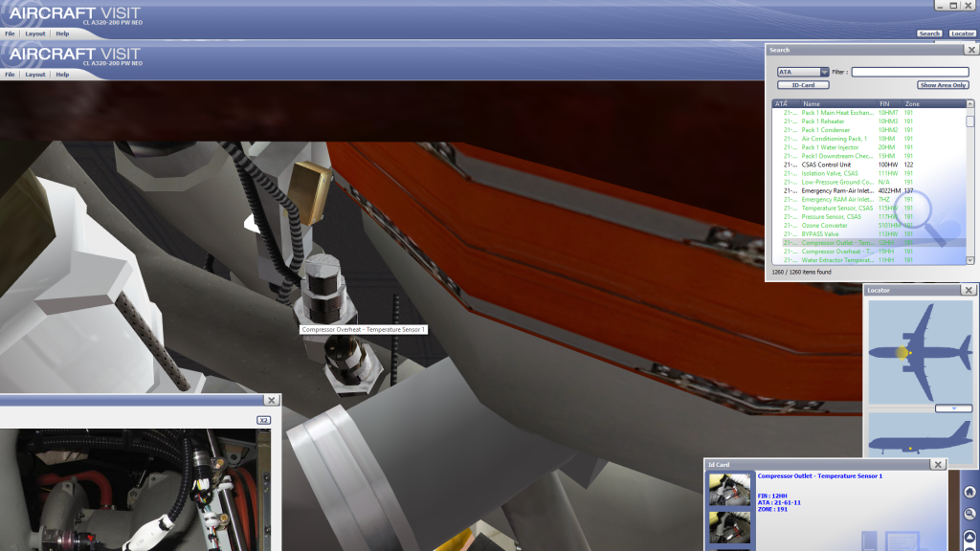Viewport: 980px width, 551px height.
Task: Close the Search panel
Action: tap(970, 50)
